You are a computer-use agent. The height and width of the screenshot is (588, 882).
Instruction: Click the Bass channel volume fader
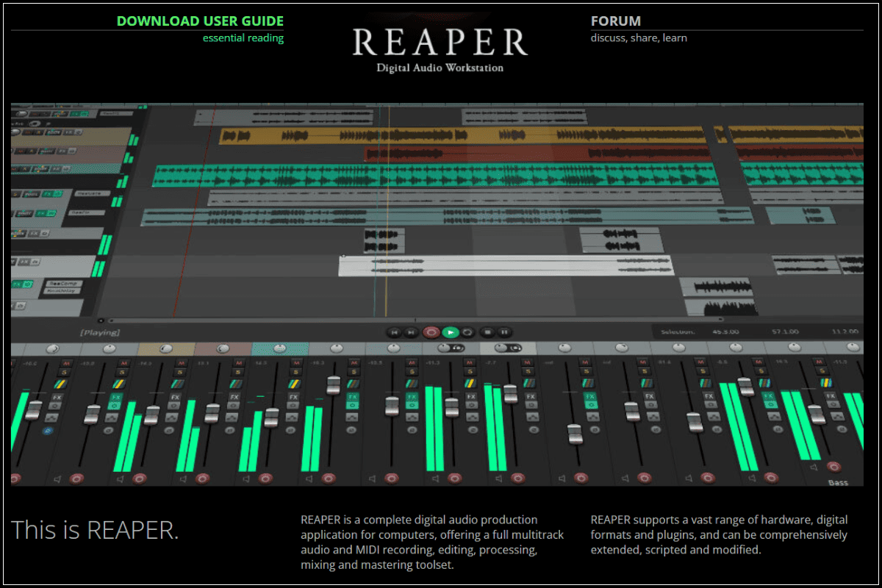click(817, 414)
